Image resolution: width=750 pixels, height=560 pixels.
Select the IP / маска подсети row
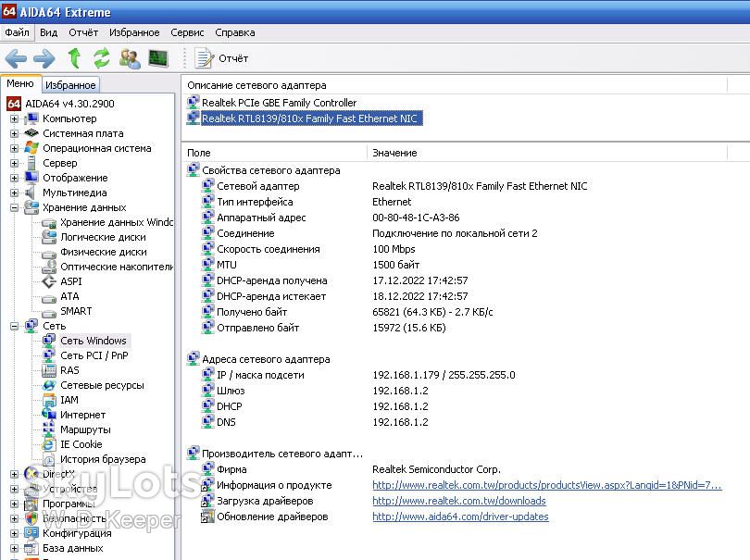point(260,375)
